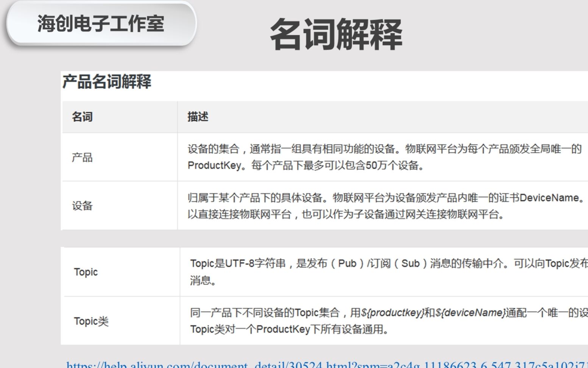
Task: Click the line starting 以直接连接物联网平台
Action: click(346, 215)
